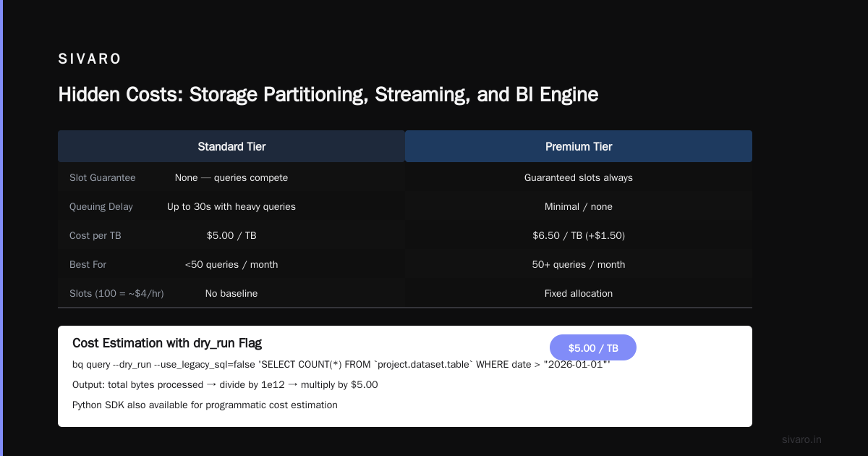This screenshot has height=456, width=868.
Task: Click the purple '$5.00 / TB' pill badge
Action: point(593,347)
